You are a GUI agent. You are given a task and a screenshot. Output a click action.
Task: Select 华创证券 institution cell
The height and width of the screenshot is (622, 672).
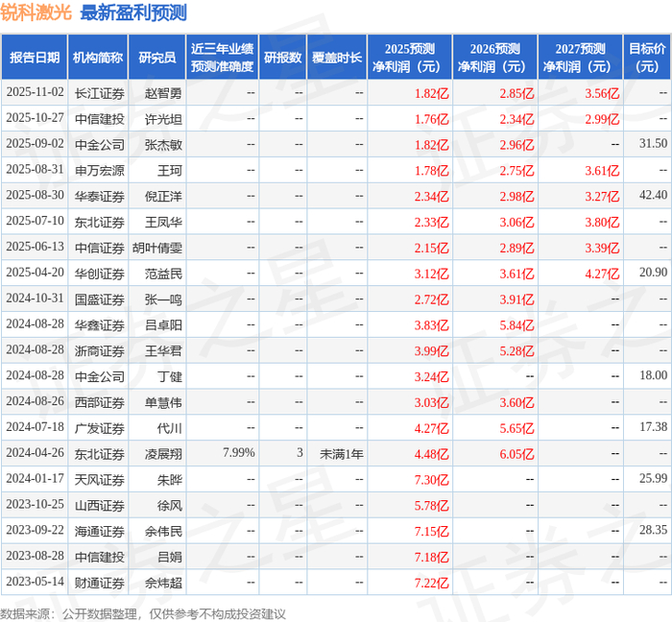click(x=100, y=274)
